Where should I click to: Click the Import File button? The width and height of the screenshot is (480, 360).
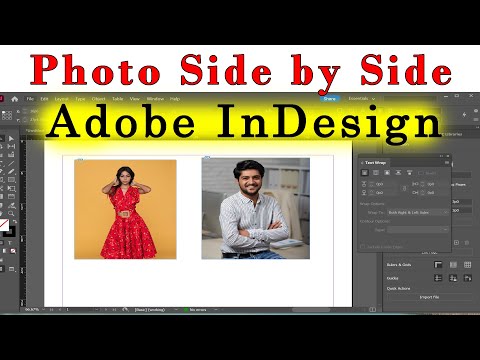(429, 297)
